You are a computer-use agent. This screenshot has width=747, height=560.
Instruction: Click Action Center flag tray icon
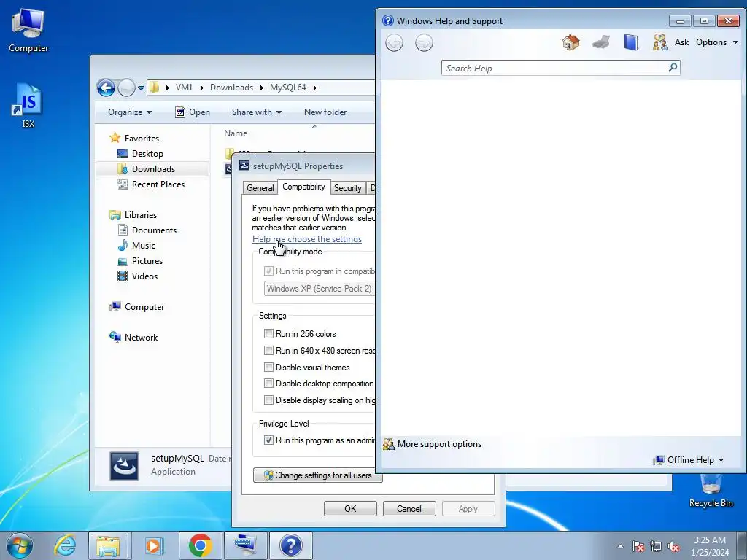coord(638,546)
